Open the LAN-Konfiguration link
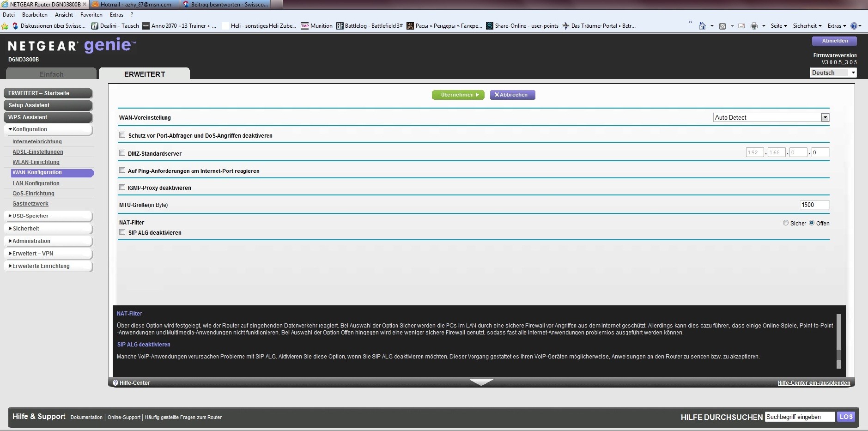This screenshot has width=868, height=431. (36, 183)
